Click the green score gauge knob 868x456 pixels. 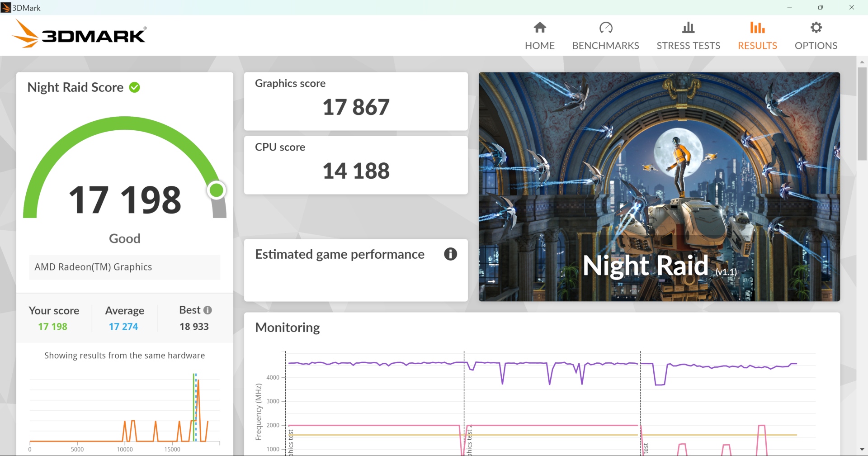pos(217,190)
